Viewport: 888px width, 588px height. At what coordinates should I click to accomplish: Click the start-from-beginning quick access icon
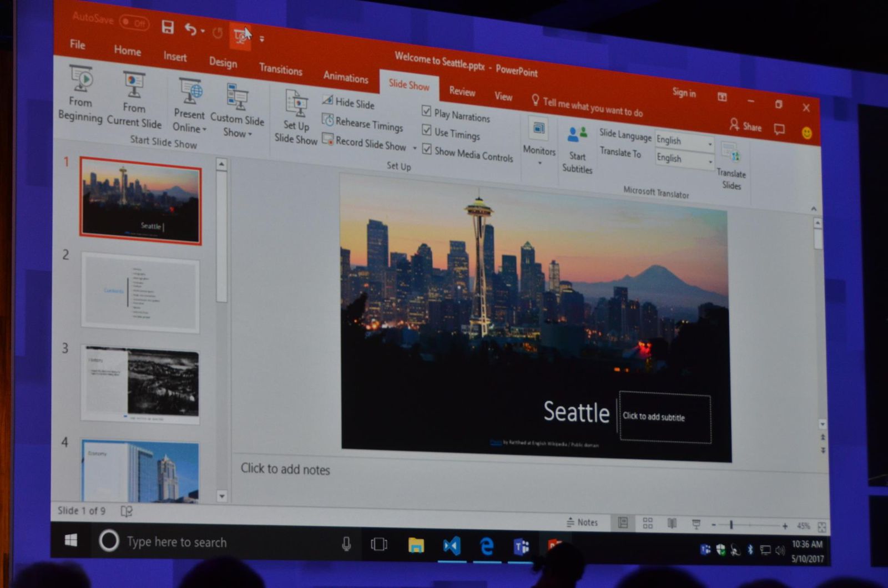240,36
